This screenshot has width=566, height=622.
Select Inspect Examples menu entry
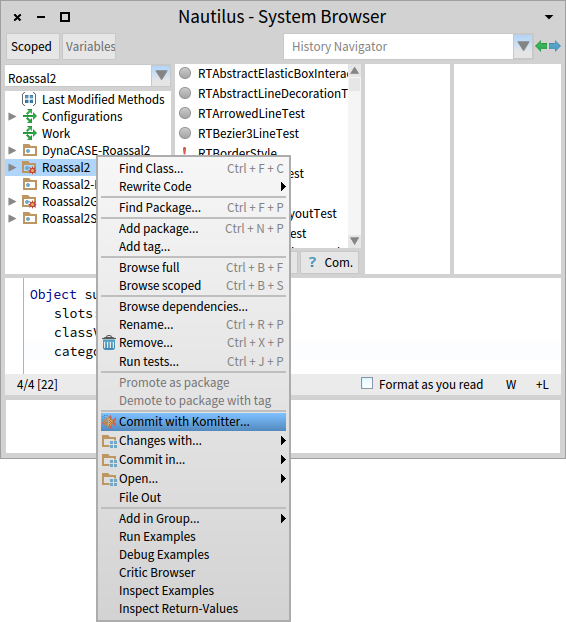point(194,591)
